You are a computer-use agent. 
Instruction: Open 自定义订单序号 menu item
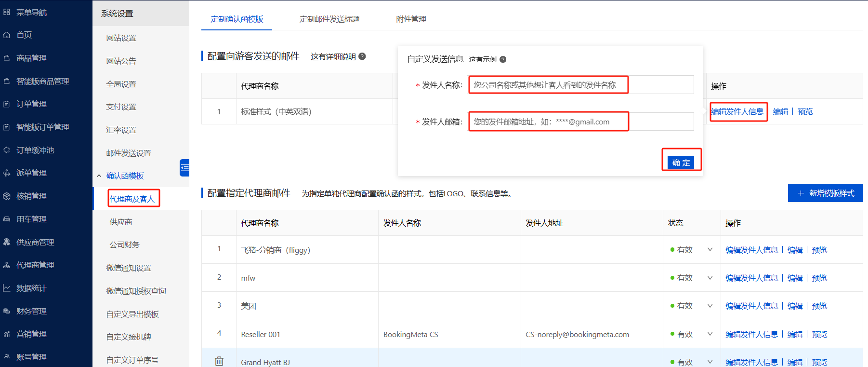click(132, 360)
